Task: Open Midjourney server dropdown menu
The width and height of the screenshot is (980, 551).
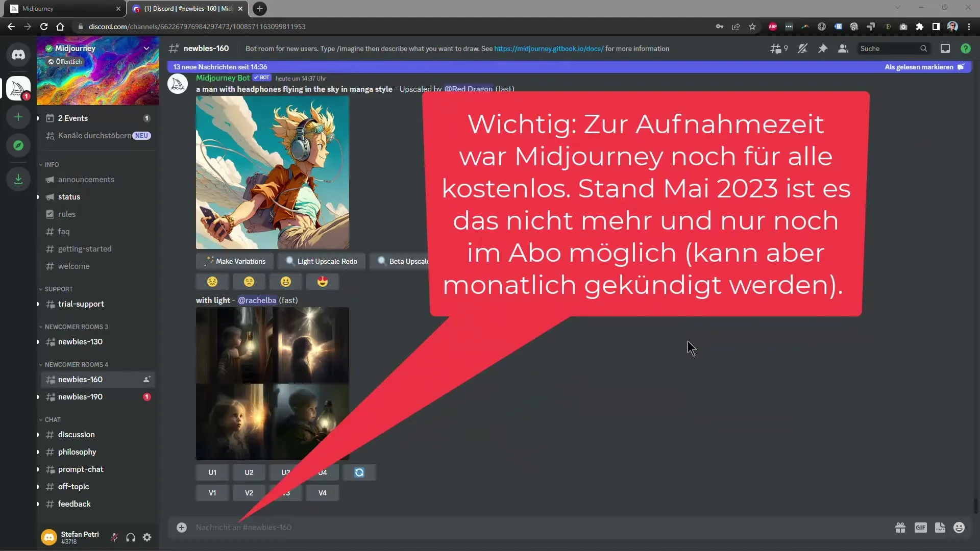Action: pos(146,48)
